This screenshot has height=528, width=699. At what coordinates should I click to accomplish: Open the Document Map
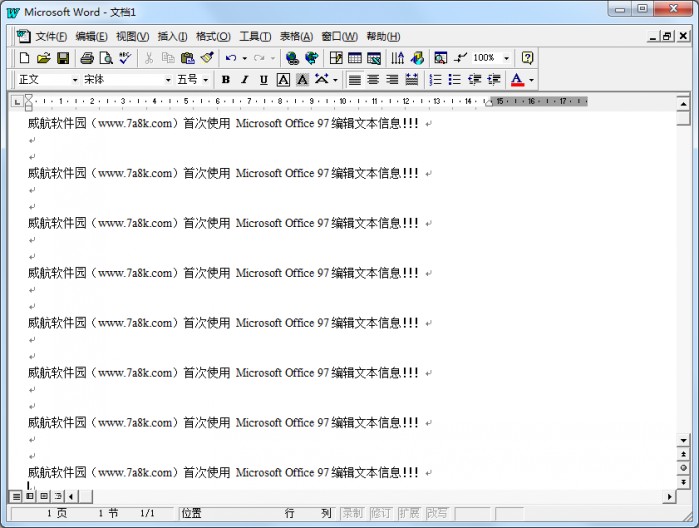coord(440,58)
